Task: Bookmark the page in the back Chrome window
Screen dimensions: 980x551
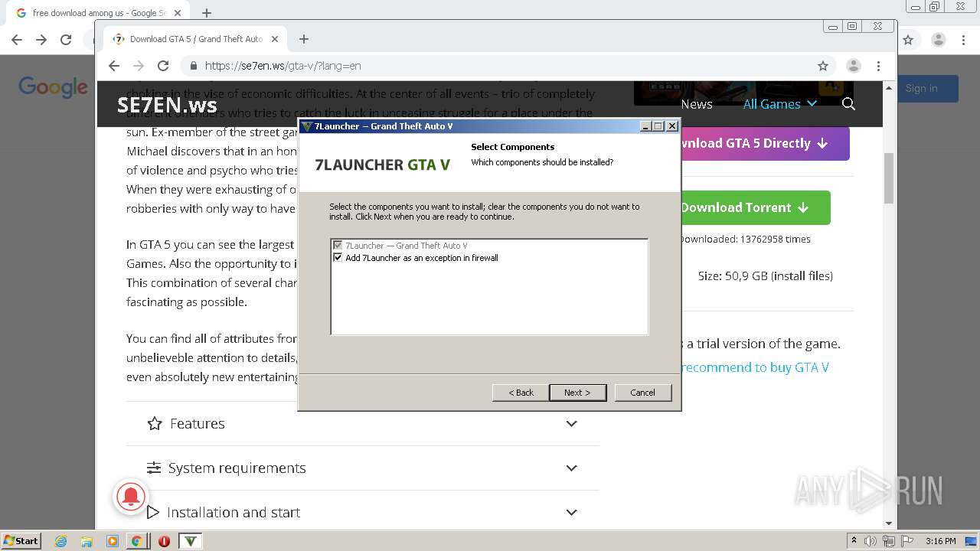Action: point(908,40)
